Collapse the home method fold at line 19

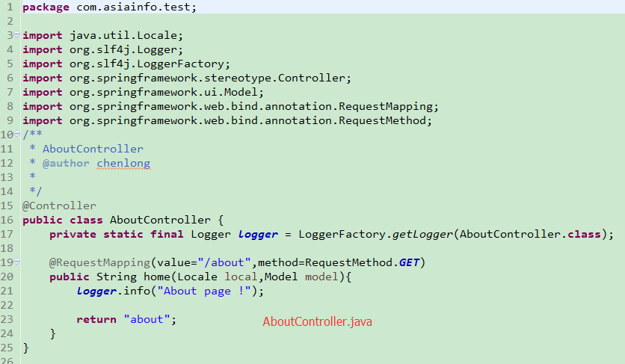coord(17,263)
